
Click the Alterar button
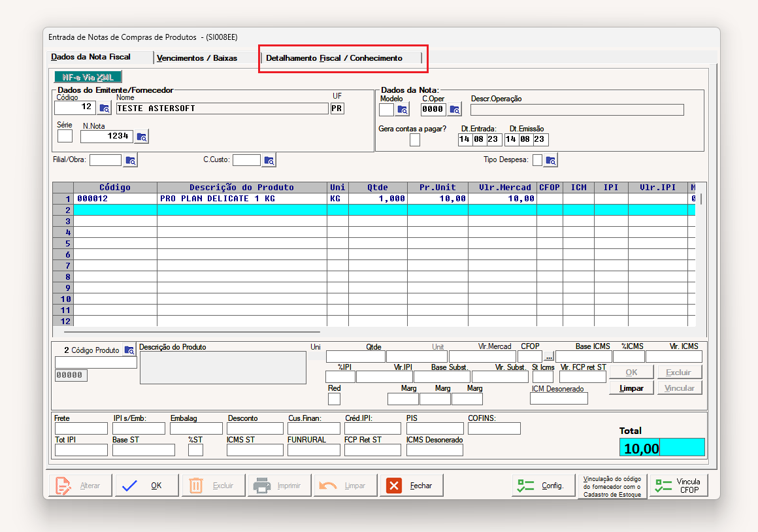click(x=80, y=486)
